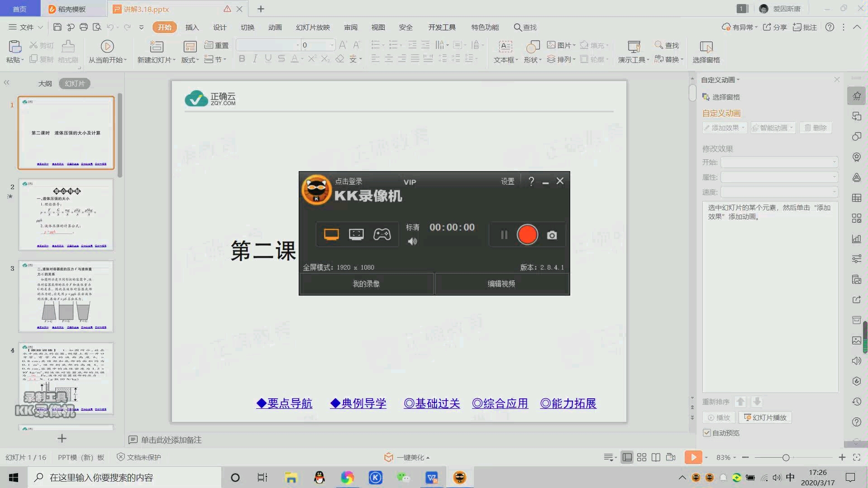Click 一键美化 beautify button
The image size is (868, 488).
[406, 457]
